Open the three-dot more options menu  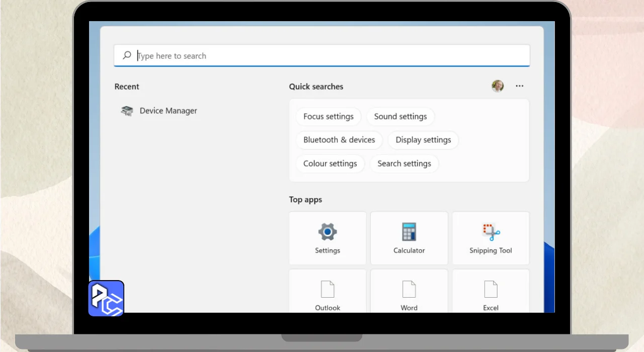coord(520,86)
